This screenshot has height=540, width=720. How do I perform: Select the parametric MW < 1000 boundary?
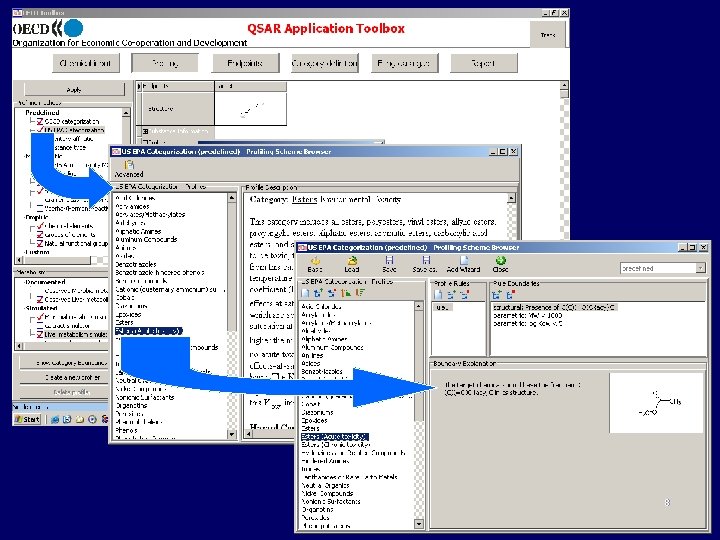pyautogui.click(x=528, y=315)
